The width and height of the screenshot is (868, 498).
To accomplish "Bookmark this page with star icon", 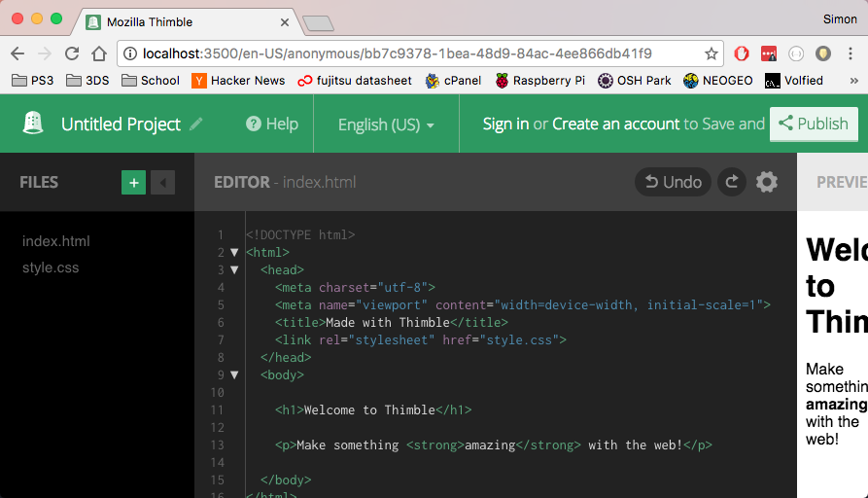I will [711, 53].
